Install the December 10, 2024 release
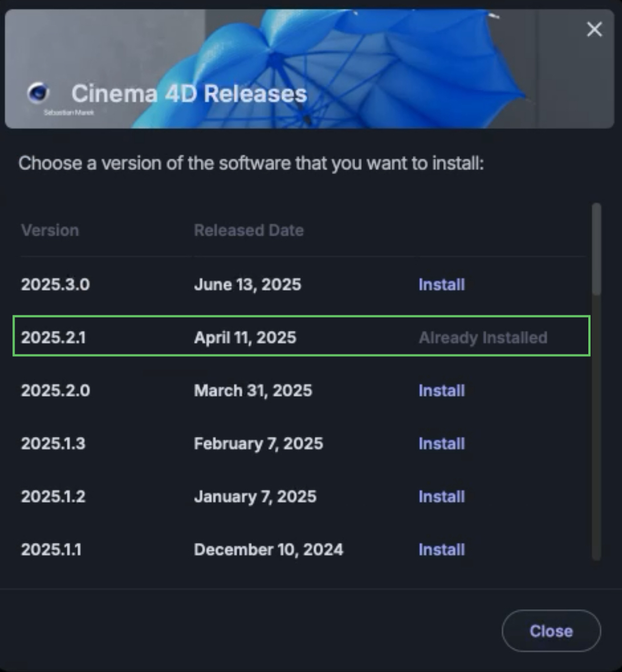This screenshot has height=672, width=622. coord(441,549)
